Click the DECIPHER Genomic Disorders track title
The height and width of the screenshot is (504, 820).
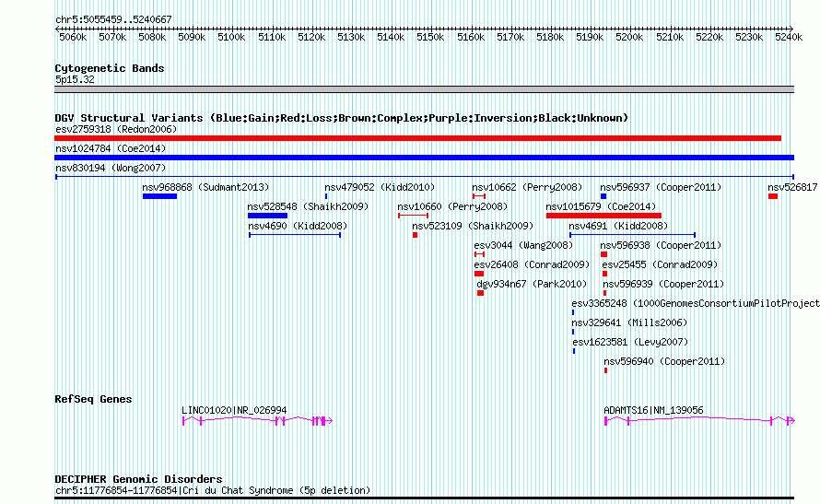pyautogui.click(x=138, y=479)
